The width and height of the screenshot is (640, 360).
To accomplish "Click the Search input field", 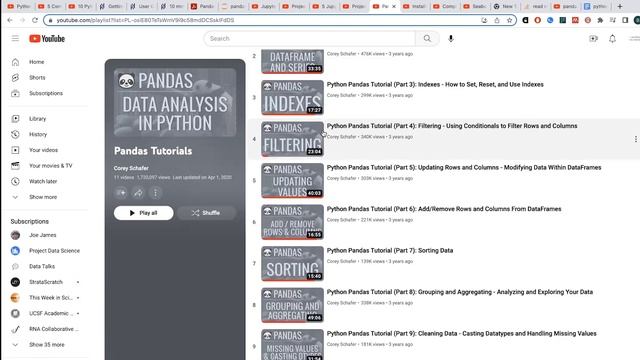I will (x=310, y=38).
